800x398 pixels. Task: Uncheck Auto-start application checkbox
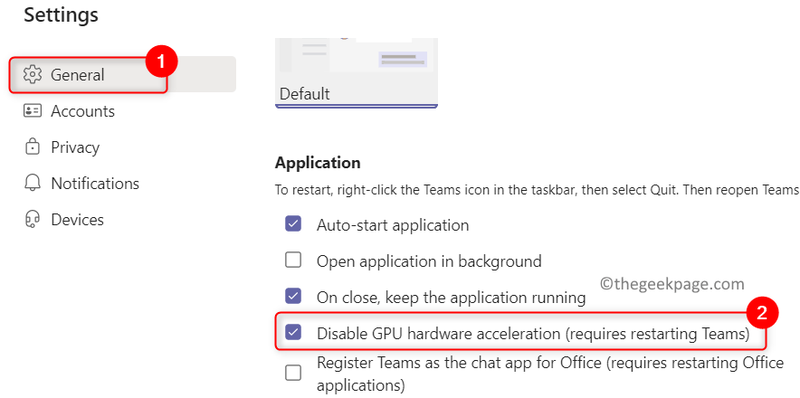tap(293, 224)
